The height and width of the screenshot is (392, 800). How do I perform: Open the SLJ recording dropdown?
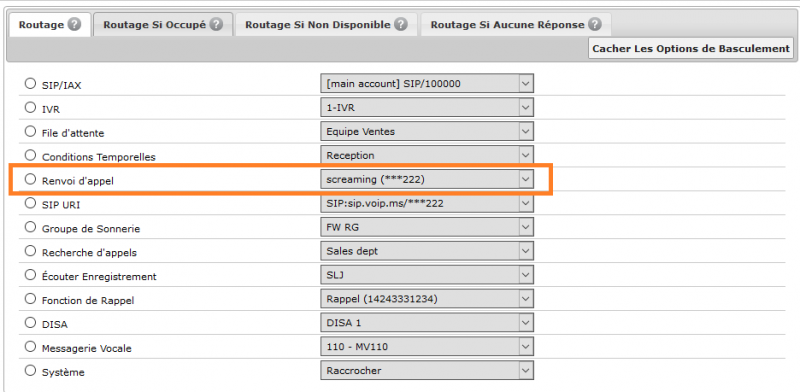pyautogui.click(x=427, y=275)
